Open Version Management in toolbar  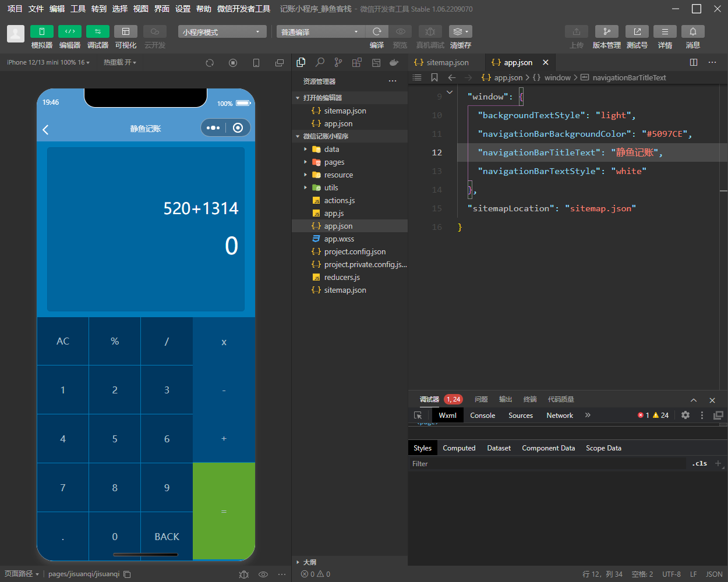coord(606,31)
